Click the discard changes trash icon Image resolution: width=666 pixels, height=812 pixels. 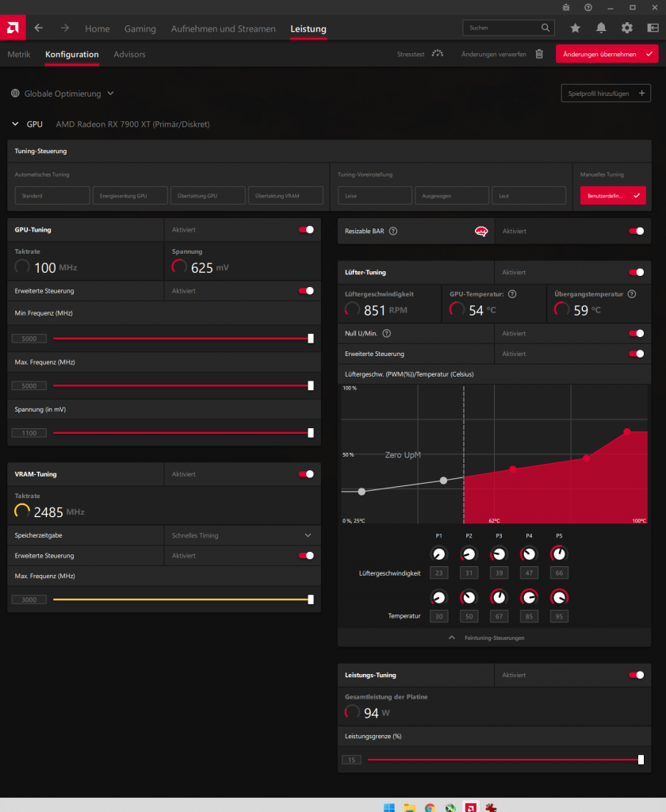(x=539, y=54)
